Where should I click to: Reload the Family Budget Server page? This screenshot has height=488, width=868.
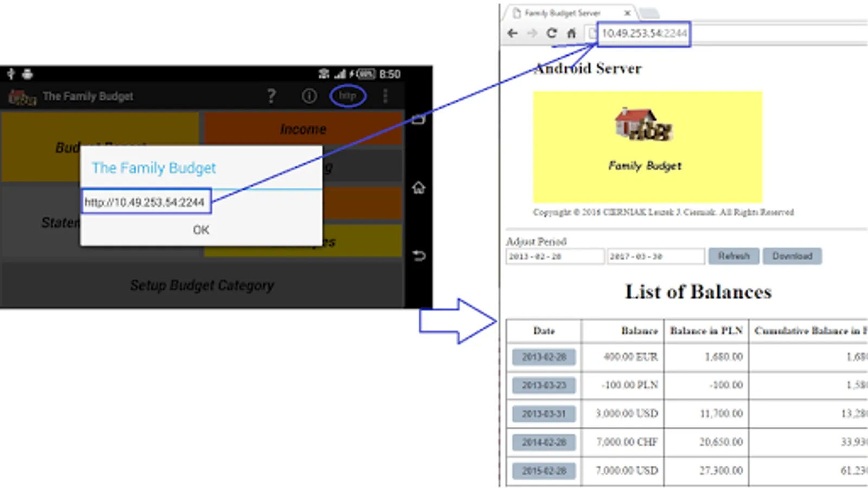pos(551,34)
